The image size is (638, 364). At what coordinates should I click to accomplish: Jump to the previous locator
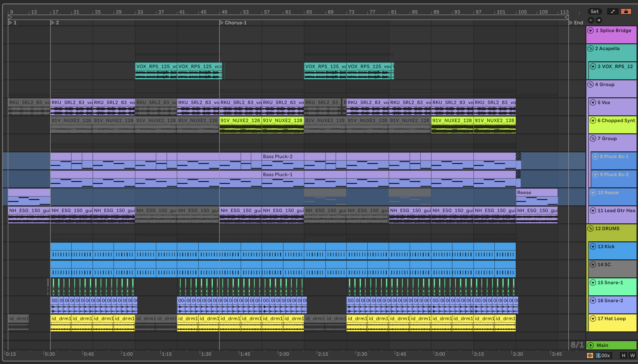tap(591, 20)
